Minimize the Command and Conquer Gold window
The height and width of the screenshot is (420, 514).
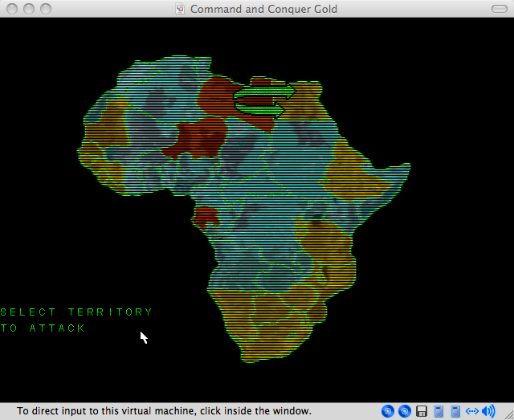tap(29, 9)
